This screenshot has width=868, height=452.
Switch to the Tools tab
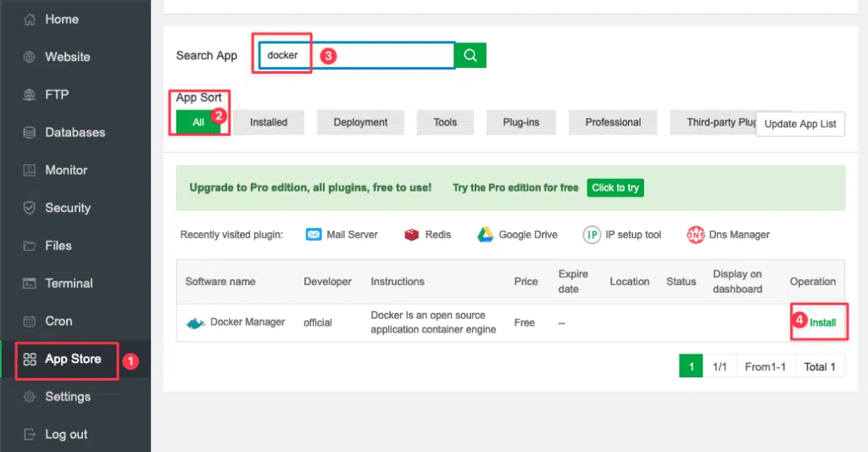(445, 122)
